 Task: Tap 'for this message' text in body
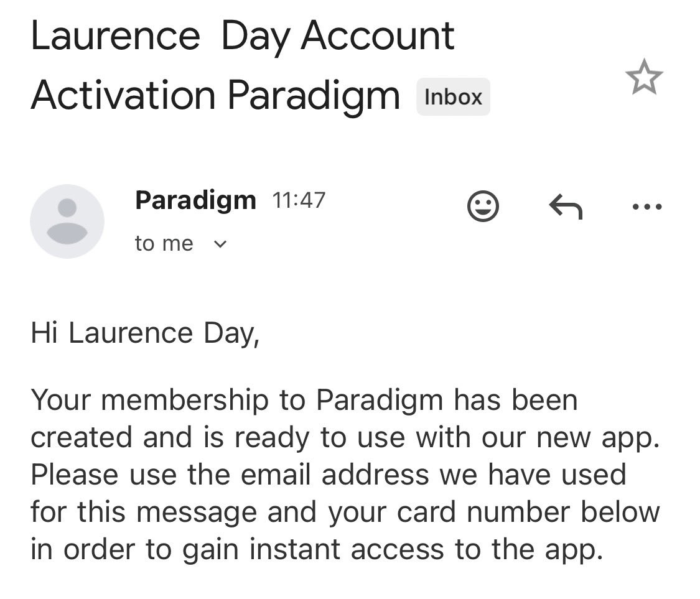143,511
